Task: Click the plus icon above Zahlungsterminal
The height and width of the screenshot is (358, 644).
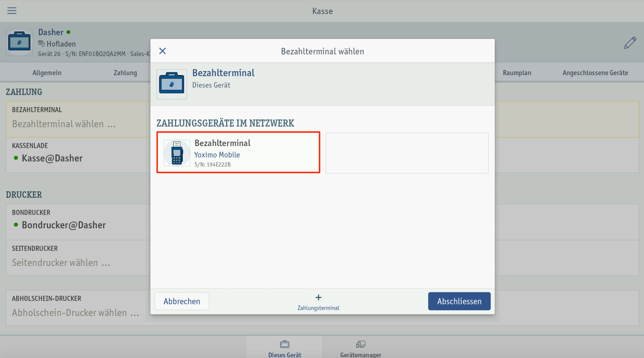Action: pyautogui.click(x=318, y=297)
